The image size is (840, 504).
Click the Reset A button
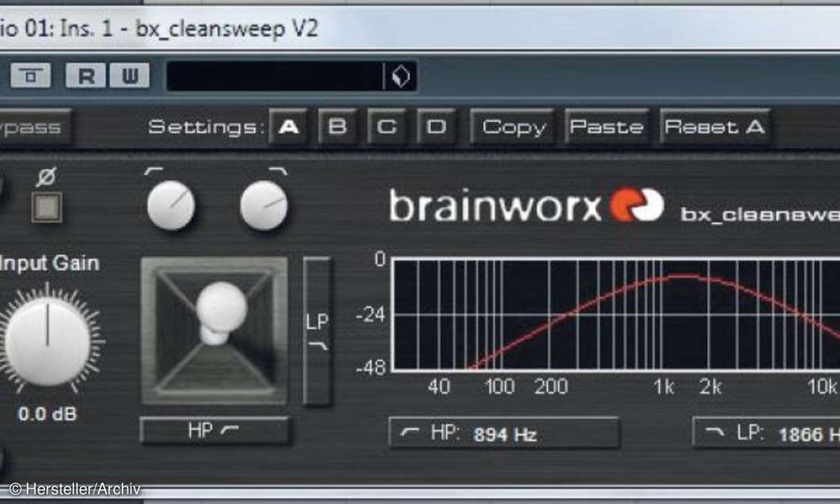[715, 127]
